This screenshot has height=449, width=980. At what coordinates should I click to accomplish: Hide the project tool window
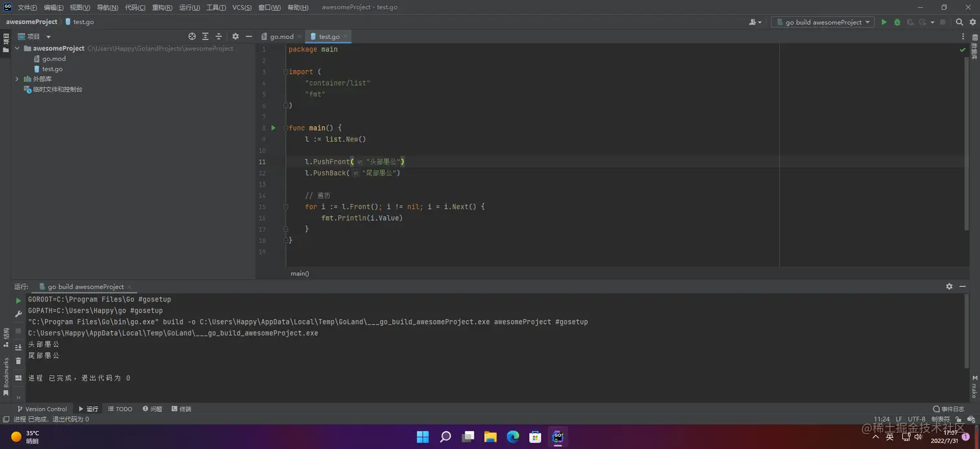[x=248, y=36]
